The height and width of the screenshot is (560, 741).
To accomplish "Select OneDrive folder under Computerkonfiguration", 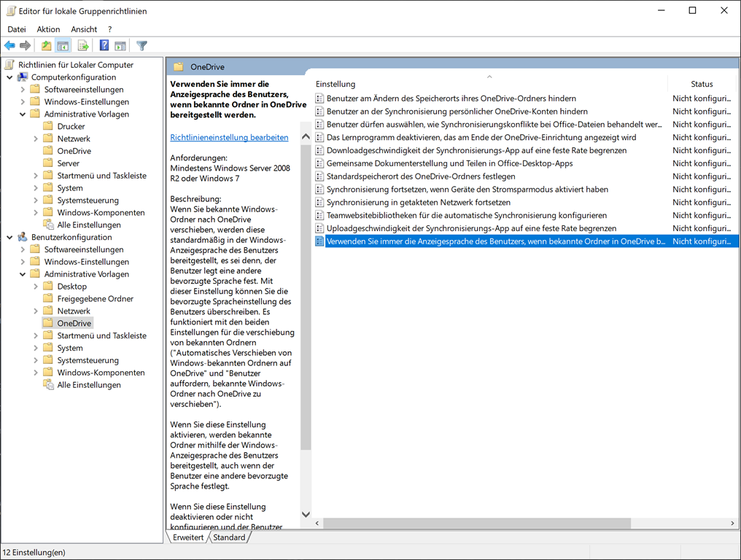I will 74,151.
